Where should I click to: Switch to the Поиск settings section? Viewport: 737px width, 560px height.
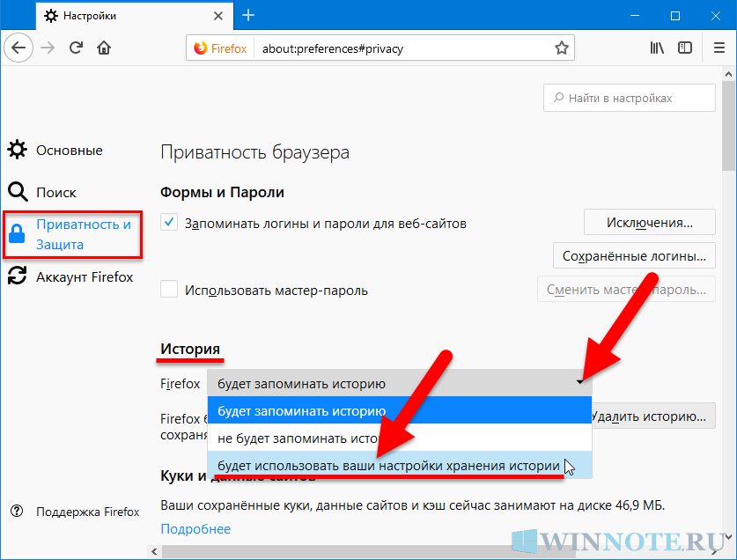pyautogui.click(x=55, y=192)
